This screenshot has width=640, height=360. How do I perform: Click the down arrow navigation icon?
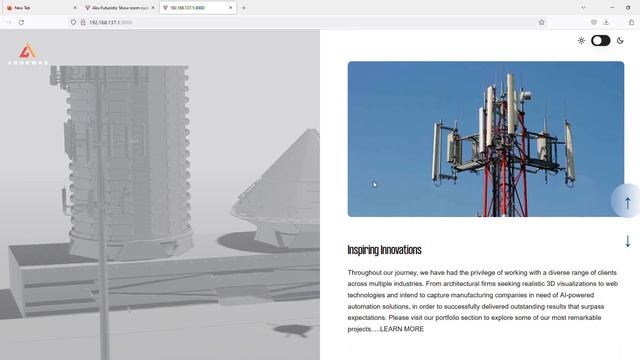point(628,241)
